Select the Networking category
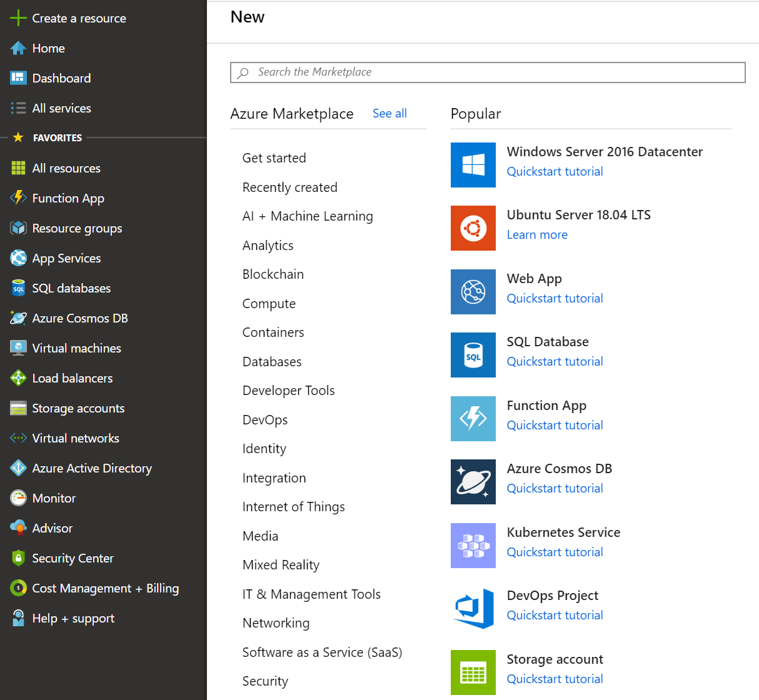The image size is (759, 700). 276,623
